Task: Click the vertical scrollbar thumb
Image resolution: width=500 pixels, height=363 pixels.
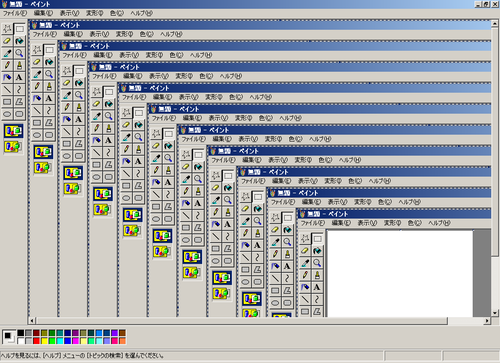Action: coord(495,141)
